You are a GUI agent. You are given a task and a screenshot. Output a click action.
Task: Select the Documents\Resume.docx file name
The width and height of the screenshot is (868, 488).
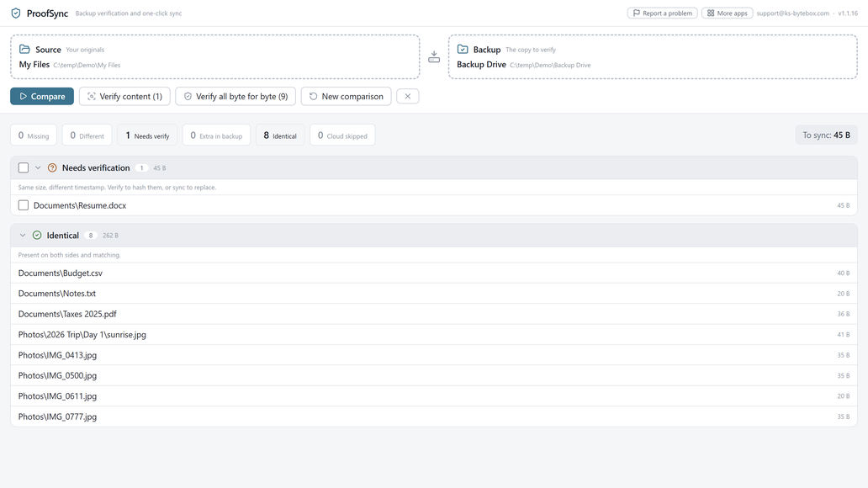(80, 205)
